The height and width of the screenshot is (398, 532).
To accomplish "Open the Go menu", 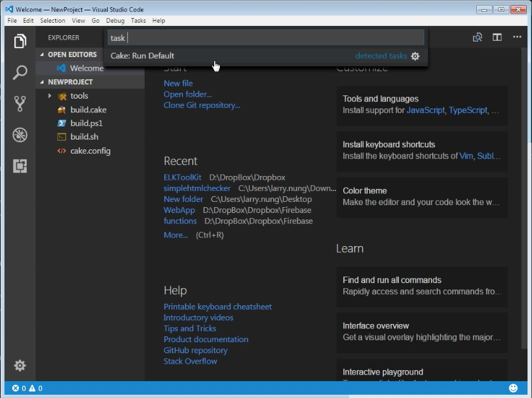I will (95, 21).
